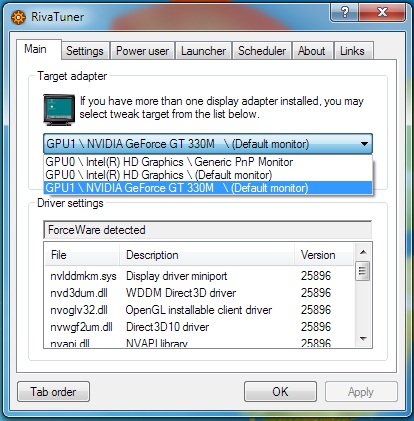Choose highlighted GPU1 NVIDIA GeForce GT 330M entry
Screen dimensions: 414x421
(x=208, y=188)
